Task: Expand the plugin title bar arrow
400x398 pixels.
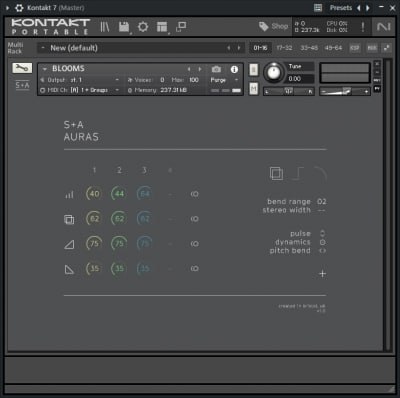Action: pyautogui.click(x=7, y=8)
